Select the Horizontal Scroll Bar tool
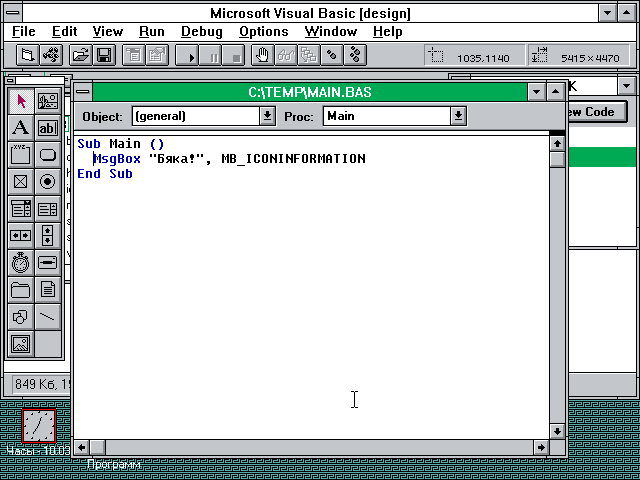Image resolution: width=640 pixels, height=480 pixels. [21, 236]
